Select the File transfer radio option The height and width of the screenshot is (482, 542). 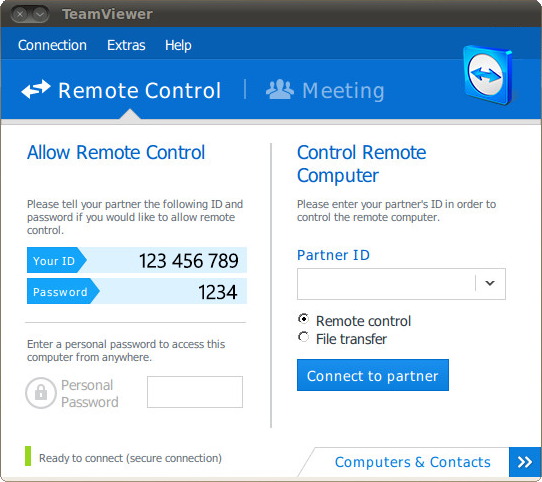click(x=303, y=336)
